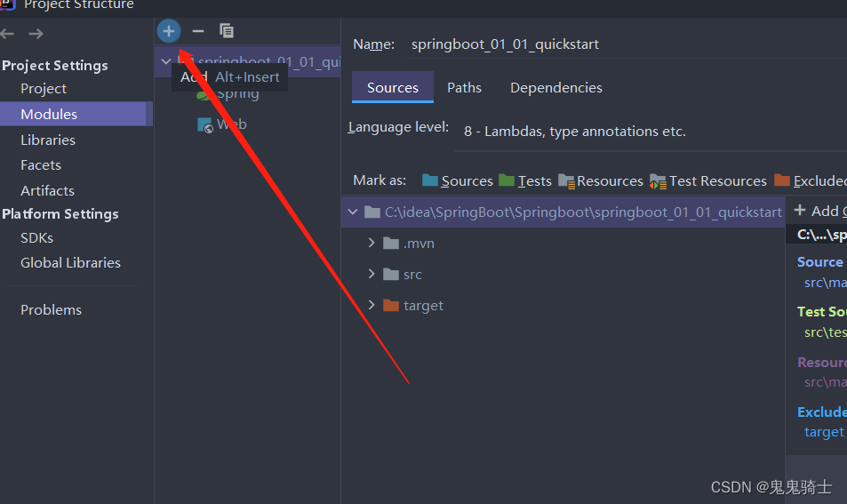847x504 pixels.
Task: Click the module Name input field
Action: [x=627, y=44]
